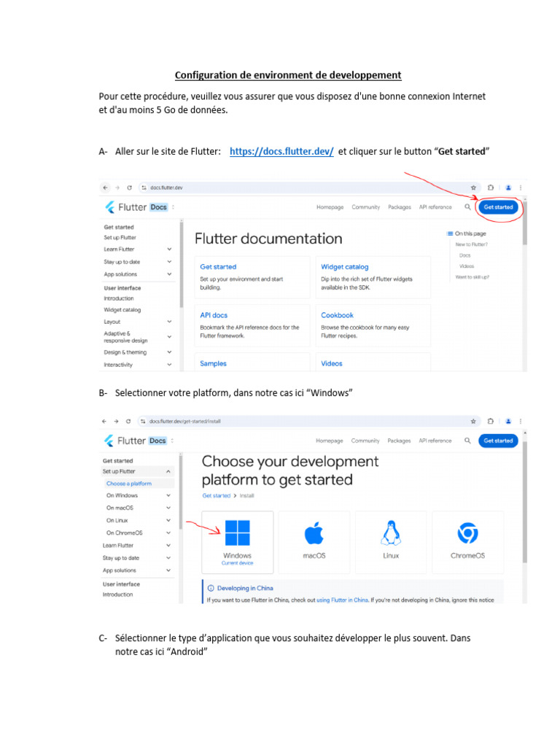Expand the On macOS sidebar chevron

pyautogui.click(x=168, y=508)
